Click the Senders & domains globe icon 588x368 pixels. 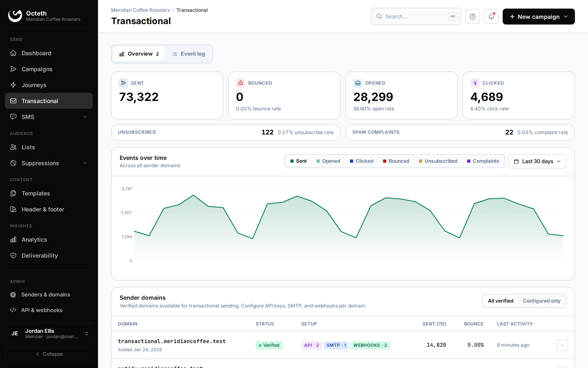click(x=13, y=295)
